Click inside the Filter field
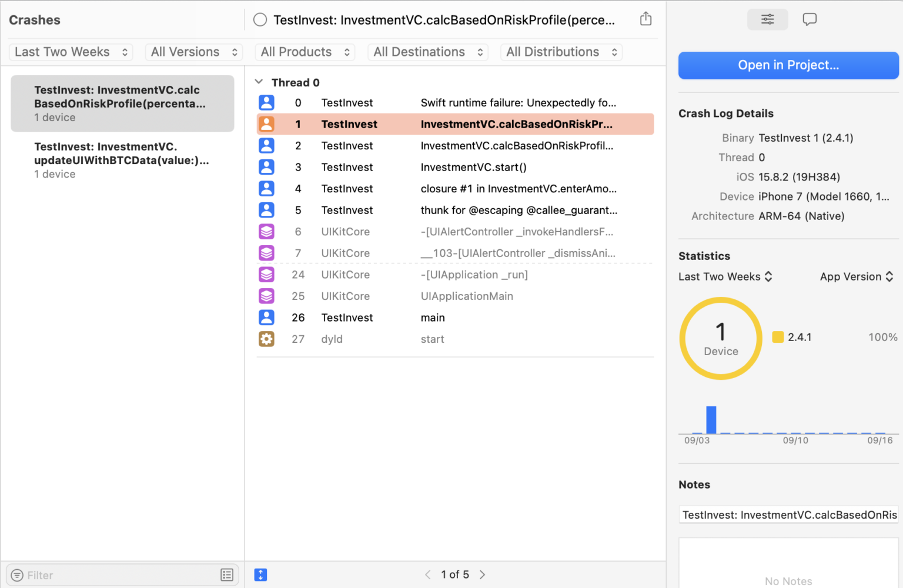This screenshot has width=903, height=588. pos(71,574)
